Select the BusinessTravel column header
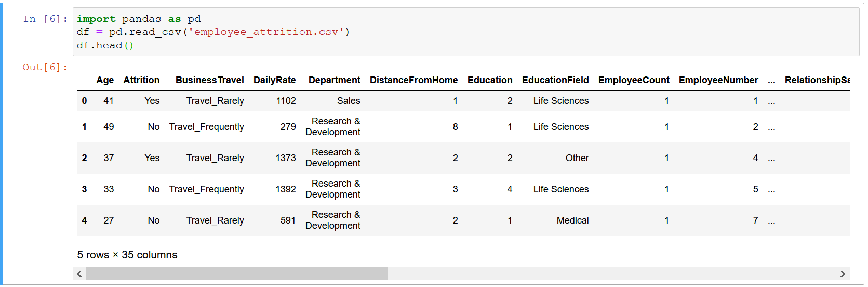Image resolution: width=868 pixels, height=287 pixels. (210, 80)
